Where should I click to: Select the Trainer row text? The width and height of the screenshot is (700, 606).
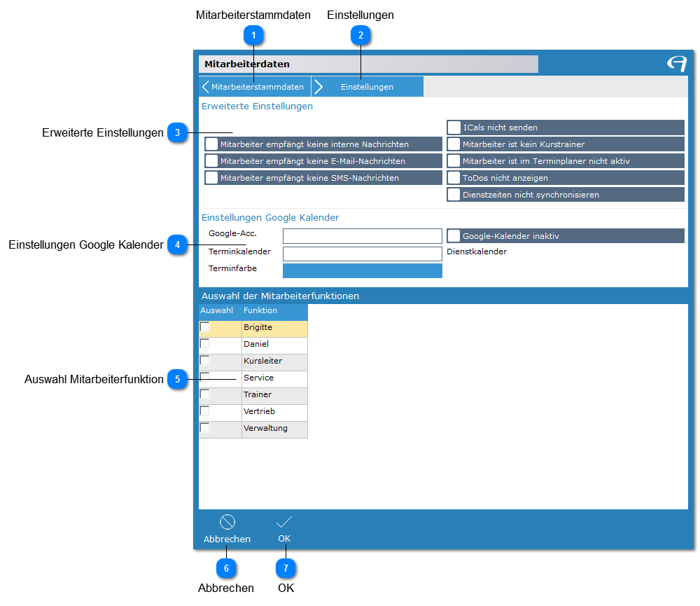(x=258, y=394)
